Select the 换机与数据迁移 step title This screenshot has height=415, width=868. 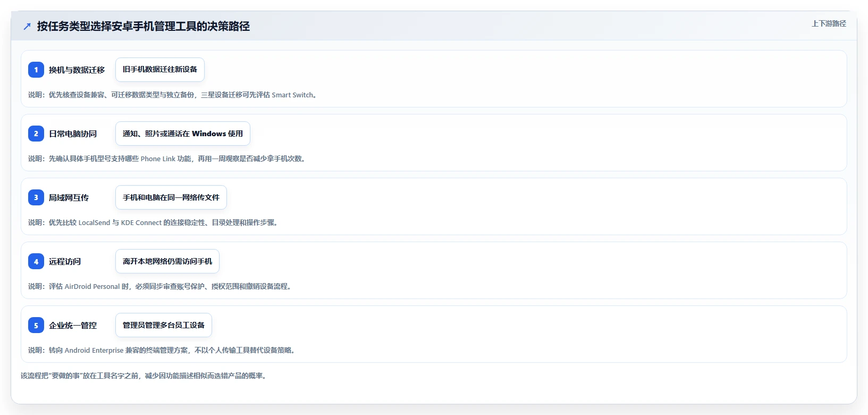pos(77,70)
